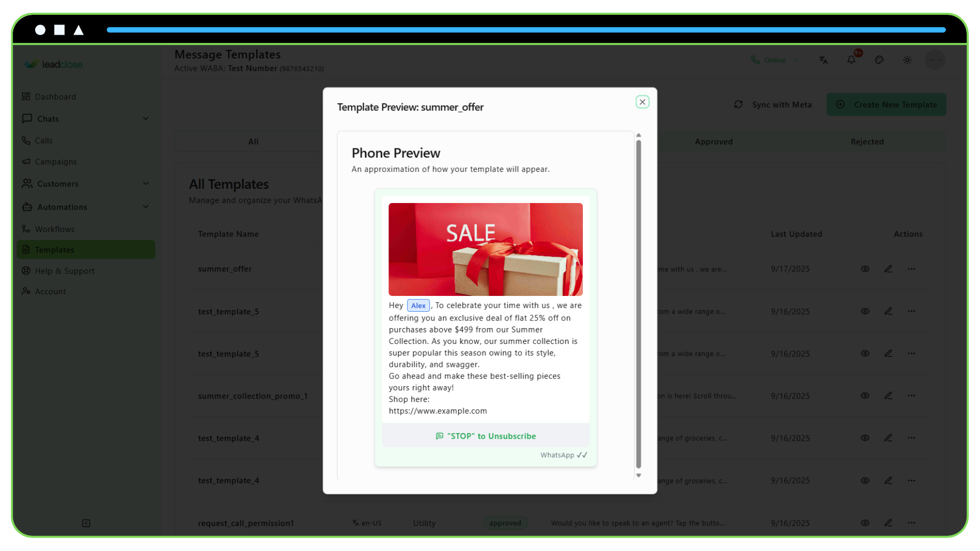Viewport: 980px width, 551px height.
Task: Open the Workflows section in sidebar
Action: point(54,229)
